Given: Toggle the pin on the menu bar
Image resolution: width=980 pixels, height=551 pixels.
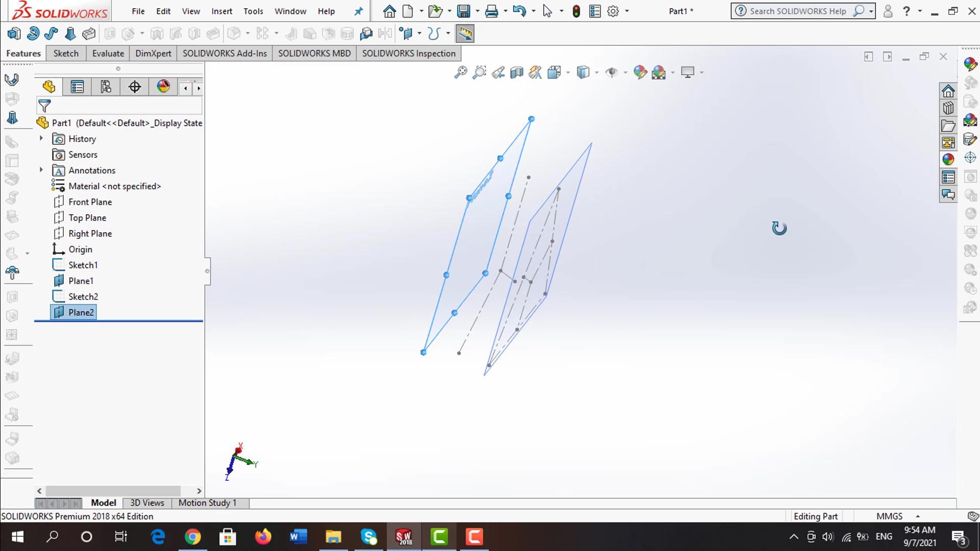Looking at the screenshot, I should [x=359, y=11].
